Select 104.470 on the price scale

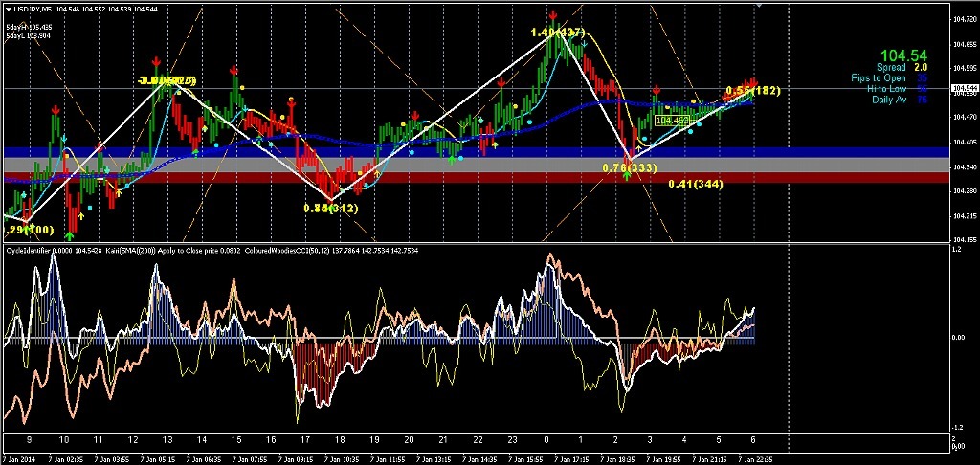tap(967, 117)
